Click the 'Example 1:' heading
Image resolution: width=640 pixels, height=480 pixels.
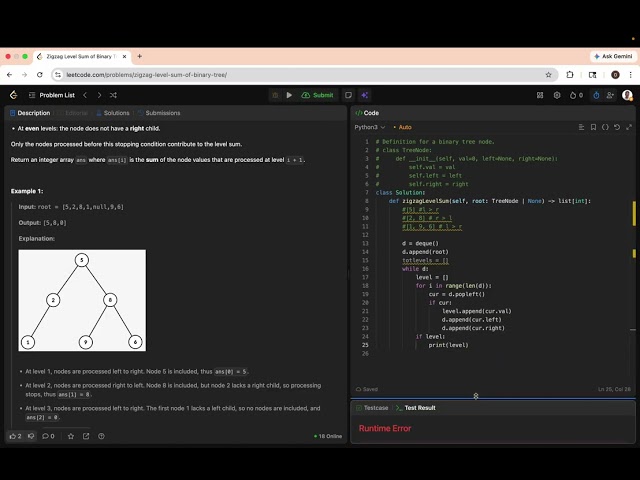[27, 191]
